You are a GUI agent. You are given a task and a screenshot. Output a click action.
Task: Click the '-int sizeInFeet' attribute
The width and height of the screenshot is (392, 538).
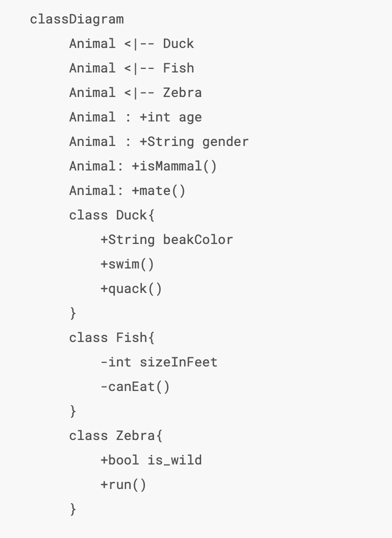point(159,362)
